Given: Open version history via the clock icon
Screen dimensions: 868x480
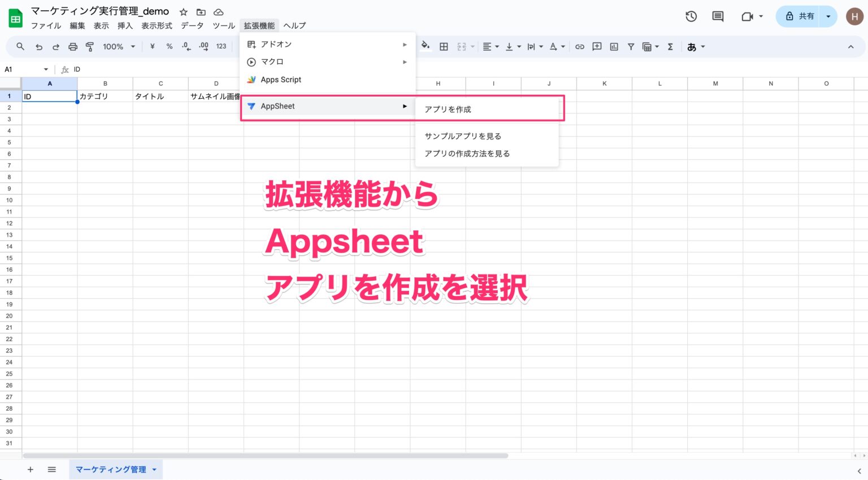Looking at the screenshot, I should [x=691, y=16].
